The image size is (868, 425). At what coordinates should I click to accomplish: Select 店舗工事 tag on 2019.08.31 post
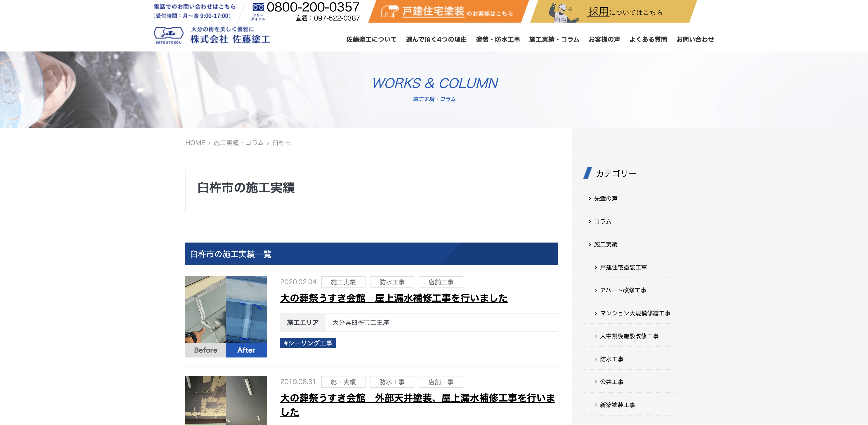click(x=441, y=382)
